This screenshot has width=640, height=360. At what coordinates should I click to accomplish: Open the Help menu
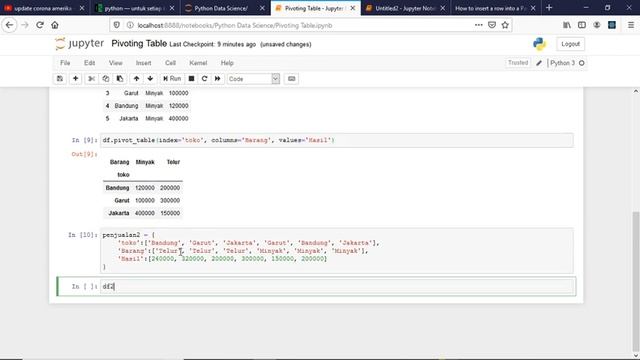pos(227,63)
